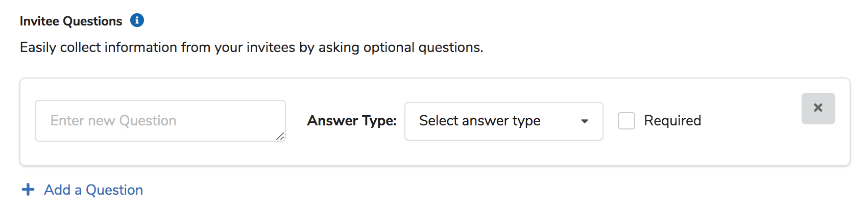Viewport: 868px width, 211px height.
Task: Click the info icon beside Invitee Questions
Action: click(x=137, y=20)
